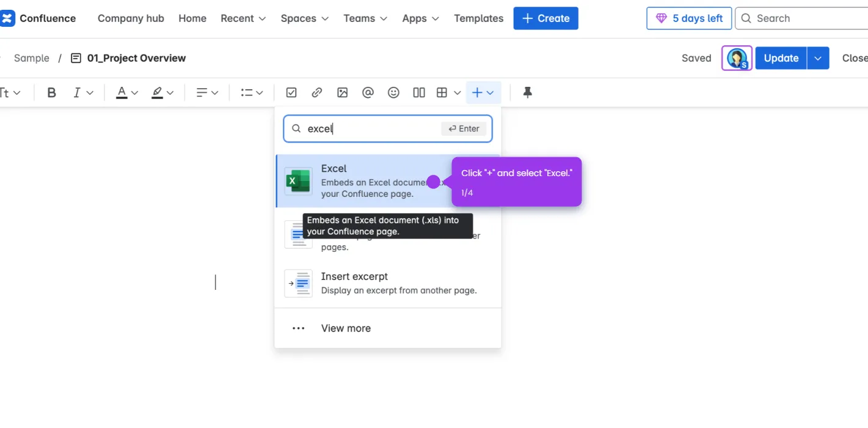This screenshot has width=868, height=428.
Task: Open highlight color dropdown chevron
Action: click(x=170, y=93)
